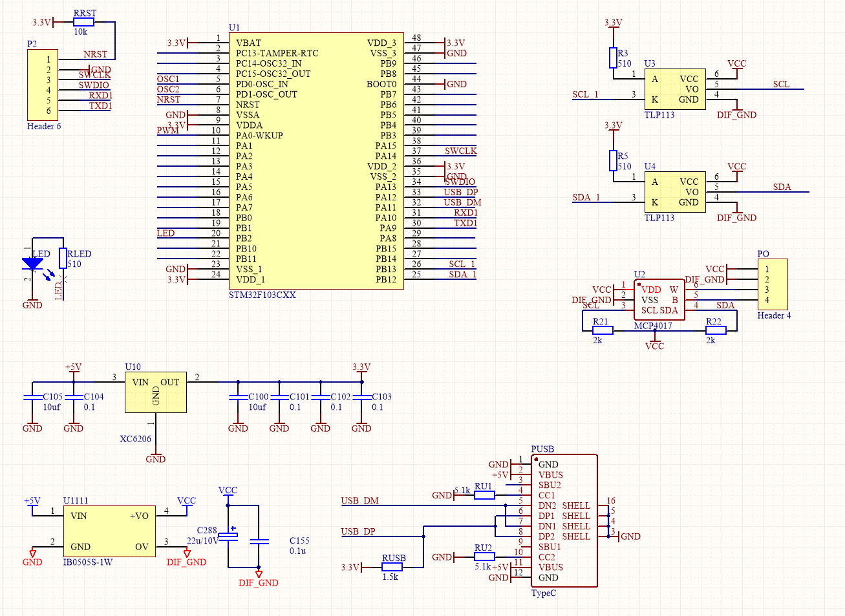
Task: Select the TypeC connector PUSB
Action: (564, 520)
